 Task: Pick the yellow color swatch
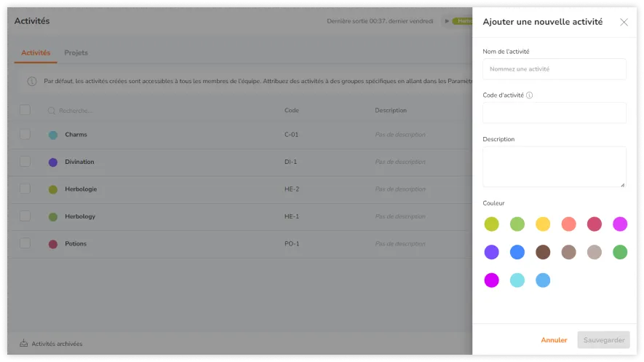click(543, 224)
